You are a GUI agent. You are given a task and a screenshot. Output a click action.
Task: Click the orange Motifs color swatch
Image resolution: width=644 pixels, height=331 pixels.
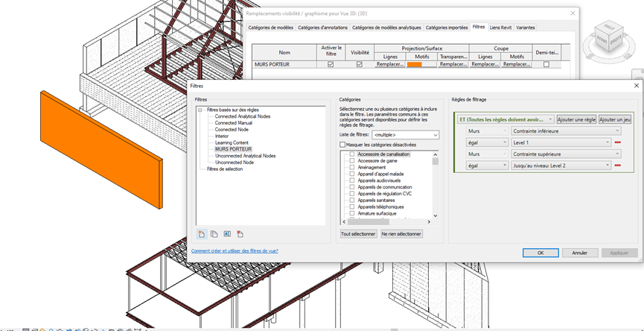click(x=415, y=65)
